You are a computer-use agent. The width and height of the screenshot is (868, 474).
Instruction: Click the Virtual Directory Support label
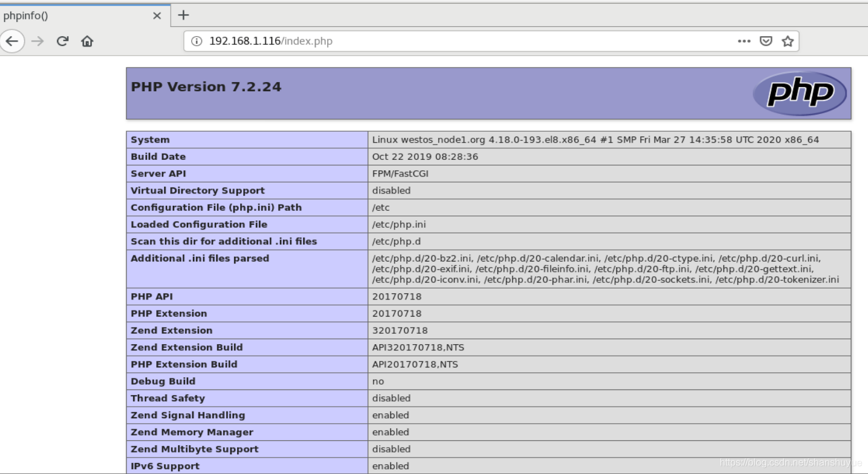pyautogui.click(x=198, y=190)
